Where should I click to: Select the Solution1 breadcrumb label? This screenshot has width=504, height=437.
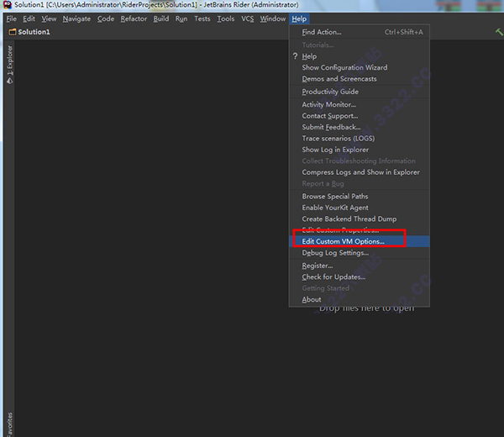pyautogui.click(x=34, y=32)
